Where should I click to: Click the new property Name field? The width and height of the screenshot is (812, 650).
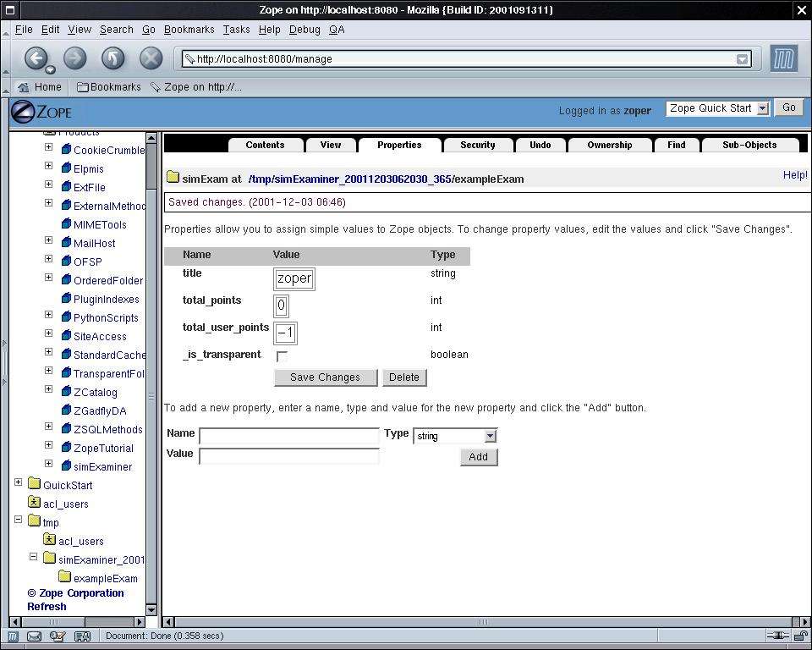[289, 436]
